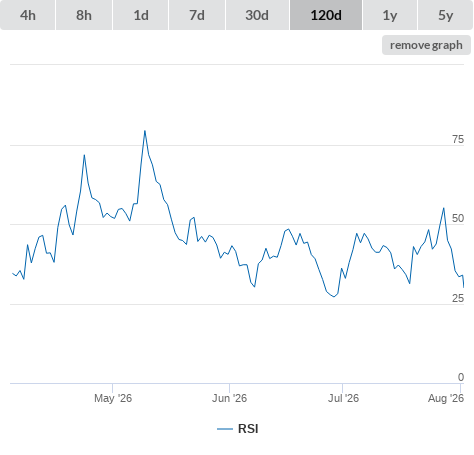
Task: Click the blue RSI legend line marker
Action: point(225,429)
